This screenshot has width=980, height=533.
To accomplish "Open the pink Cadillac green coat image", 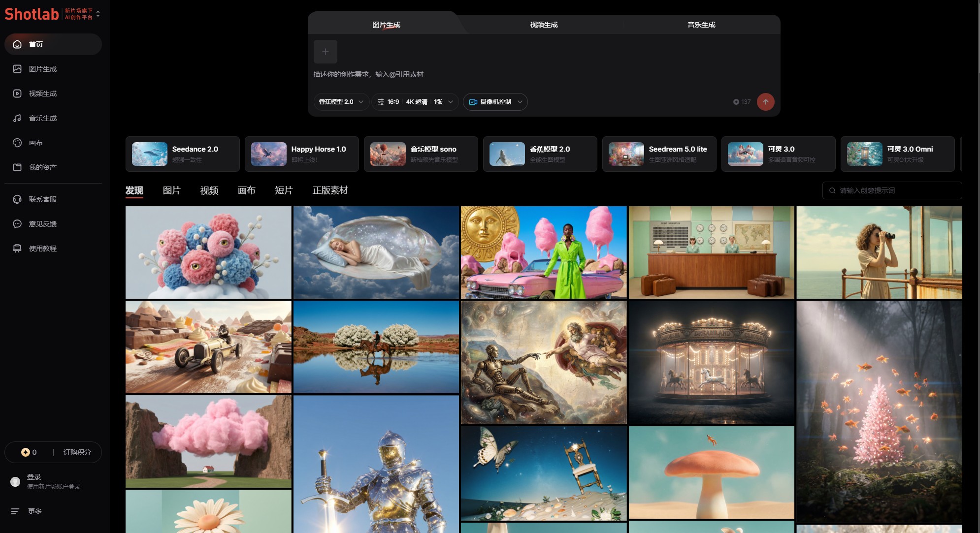I will point(544,252).
